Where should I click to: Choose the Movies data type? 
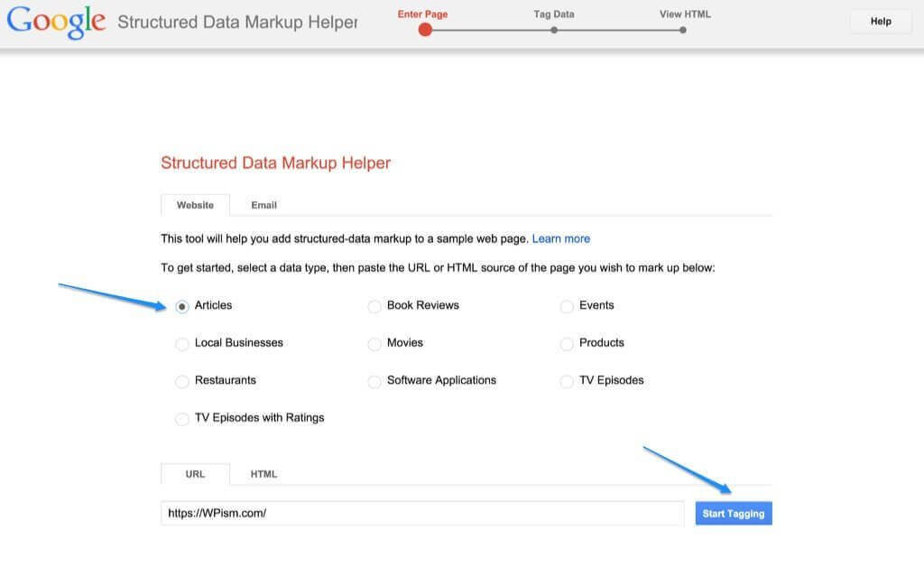[374, 344]
